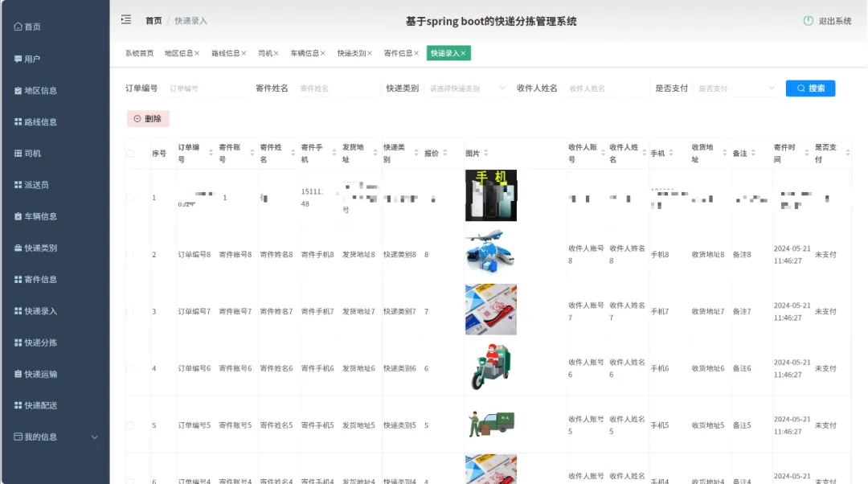Open the 是否支付 filter dropdown
This screenshot has height=484, width=868.
click(735, 88)
